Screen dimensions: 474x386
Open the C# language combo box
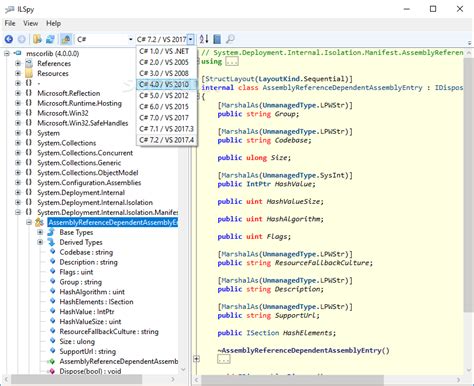click(105, 39)
